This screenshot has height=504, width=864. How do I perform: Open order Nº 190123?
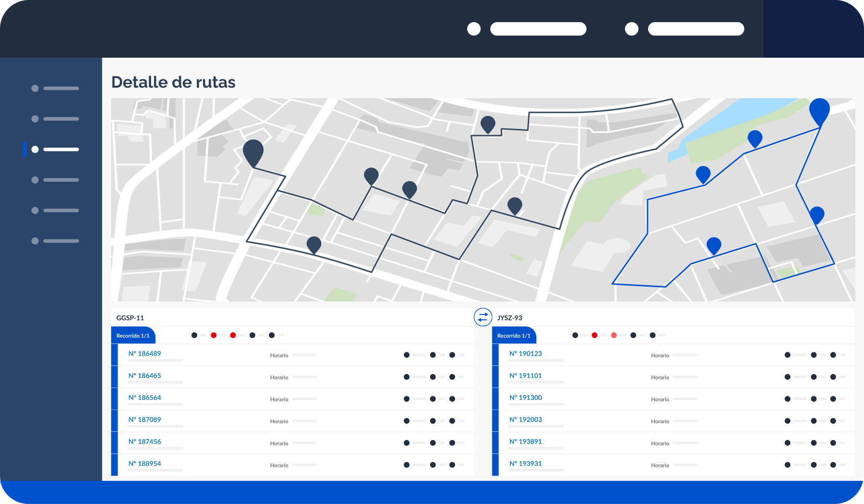(525, 353)
